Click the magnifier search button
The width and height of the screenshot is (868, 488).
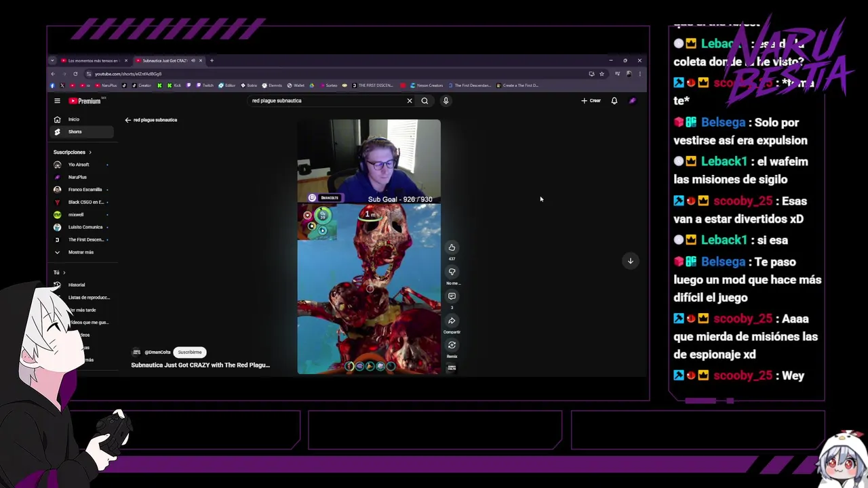coord(425,101)
